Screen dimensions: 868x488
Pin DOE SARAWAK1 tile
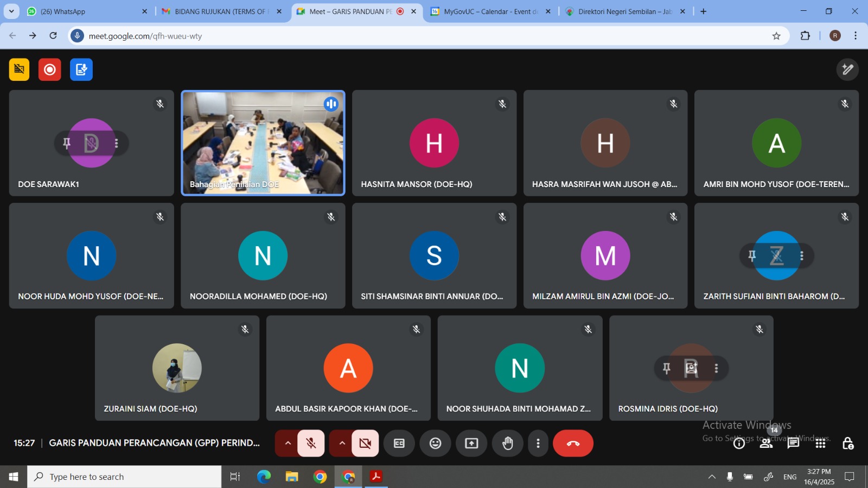coord(67,143)
